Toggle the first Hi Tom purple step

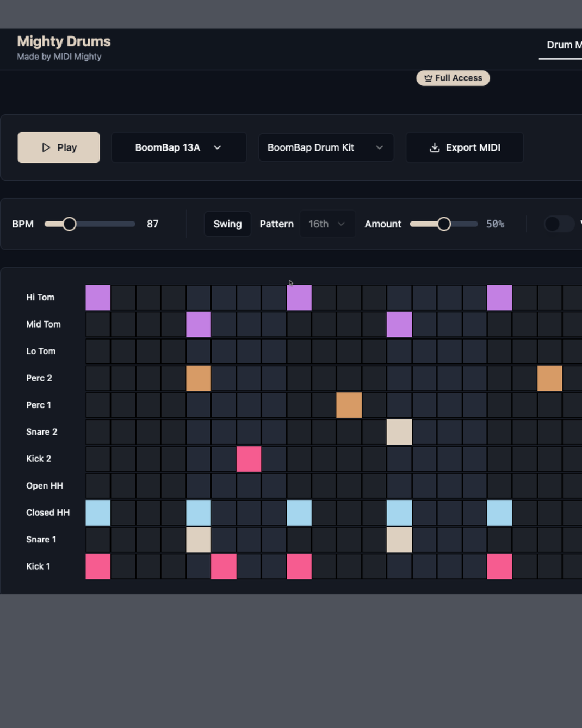[x=98, y=298]
